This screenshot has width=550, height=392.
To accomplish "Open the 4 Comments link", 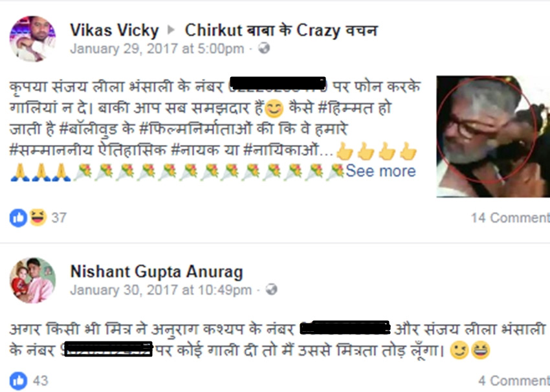I will [514, 381].
